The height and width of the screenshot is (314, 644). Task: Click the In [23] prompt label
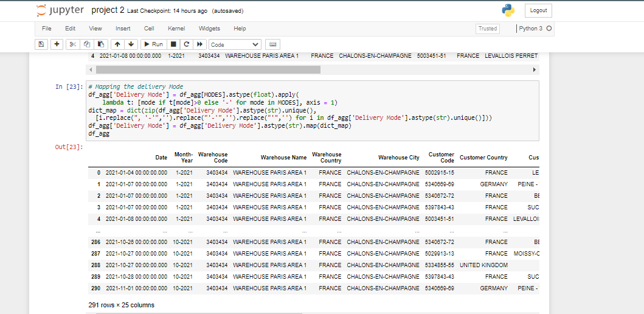(69, 87)
